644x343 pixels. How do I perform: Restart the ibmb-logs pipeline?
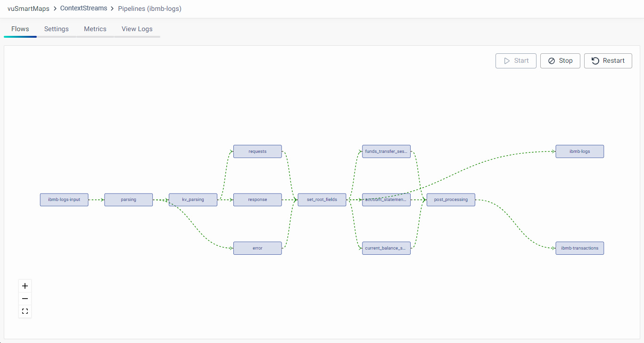608,61
